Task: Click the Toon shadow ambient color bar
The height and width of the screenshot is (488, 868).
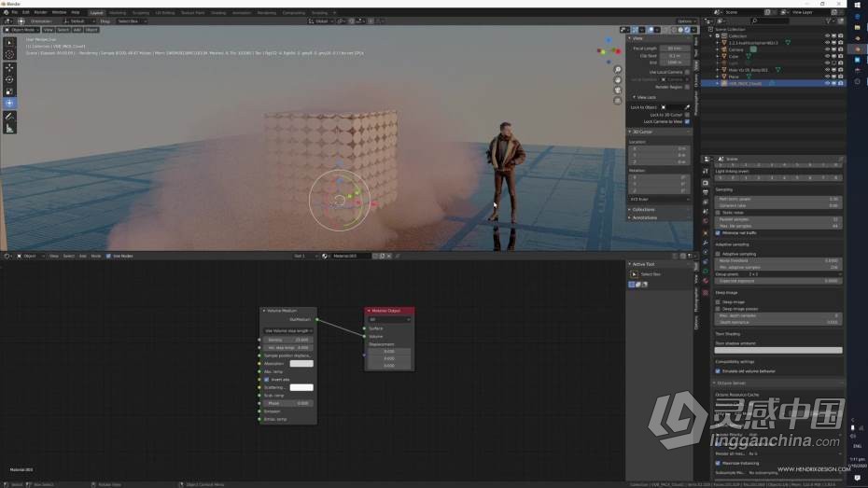Action: coord(778,350)
